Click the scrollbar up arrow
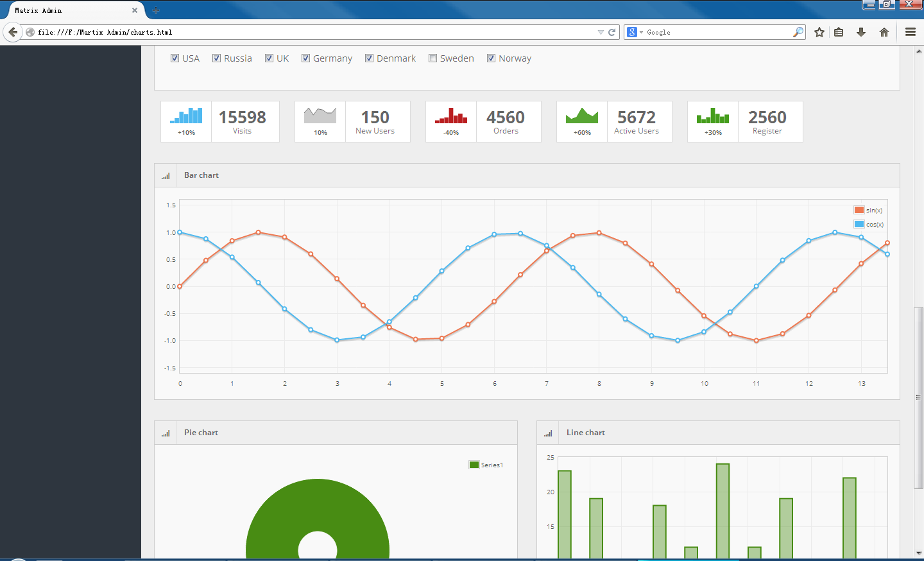Image resolution: width=924 pixels, height=561 pixels. coord(918,51)
